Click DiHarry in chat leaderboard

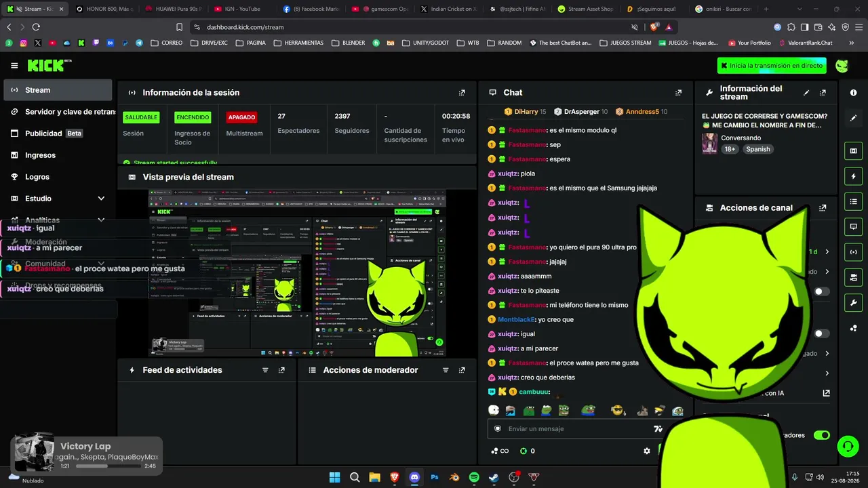(526, 112)
